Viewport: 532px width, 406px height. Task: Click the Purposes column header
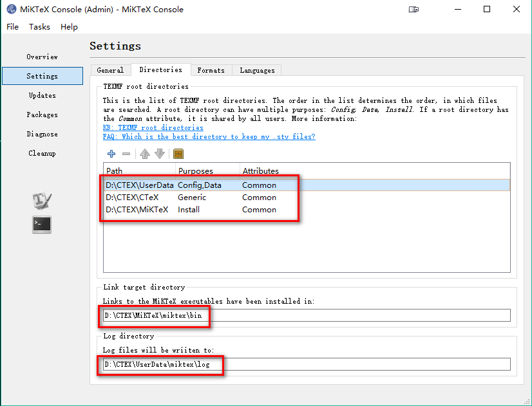[207, 171]
